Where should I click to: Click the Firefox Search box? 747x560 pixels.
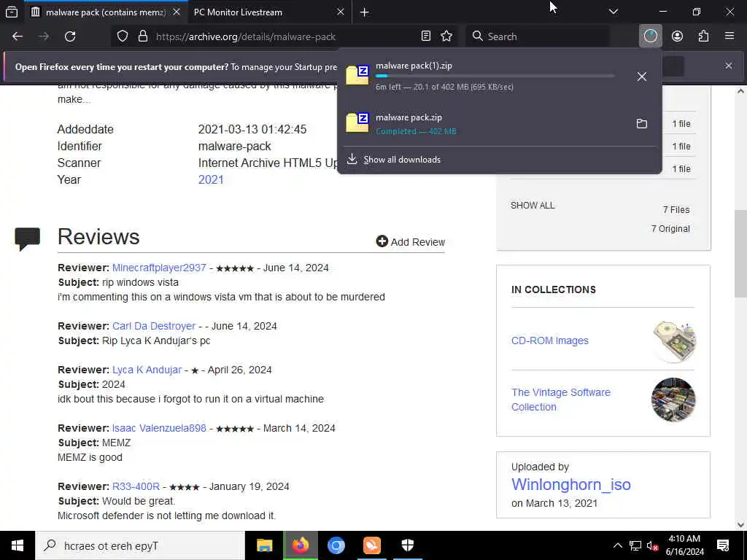tap(538, 36)
